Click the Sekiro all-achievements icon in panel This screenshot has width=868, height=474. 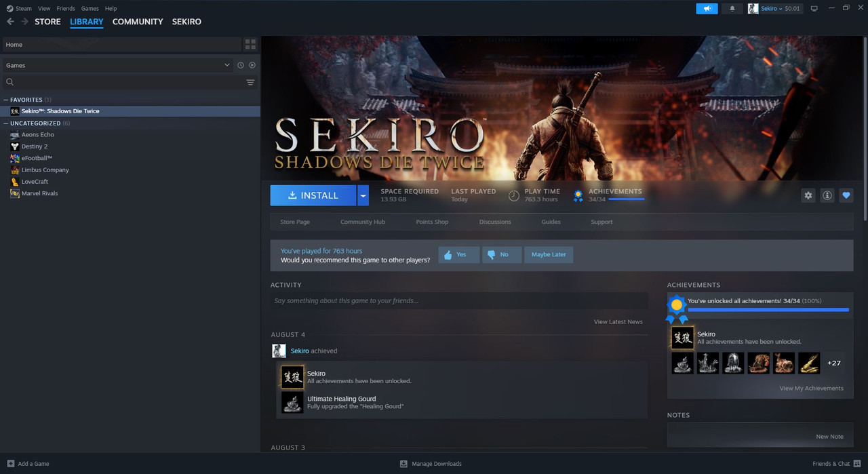point(682,338)
